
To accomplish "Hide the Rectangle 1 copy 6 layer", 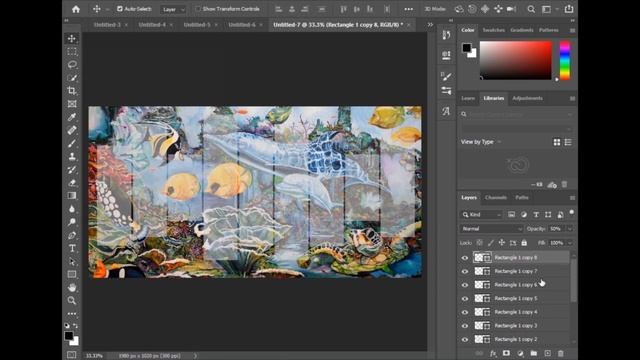I will click(x=464, y=285).
